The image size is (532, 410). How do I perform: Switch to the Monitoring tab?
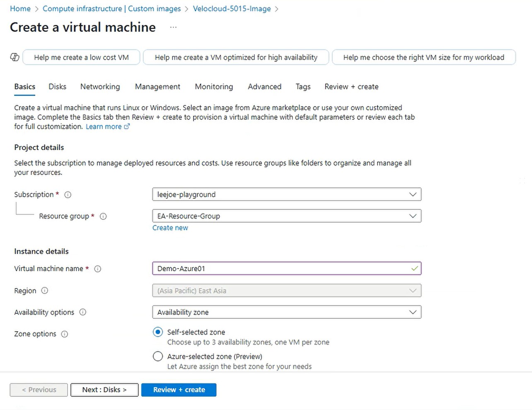(x=214, y=87)
